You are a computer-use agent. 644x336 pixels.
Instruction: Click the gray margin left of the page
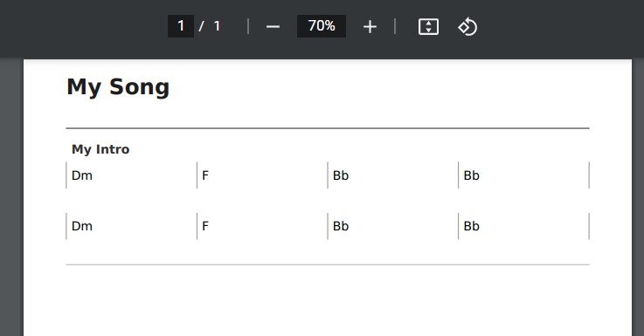coord(11,197)
